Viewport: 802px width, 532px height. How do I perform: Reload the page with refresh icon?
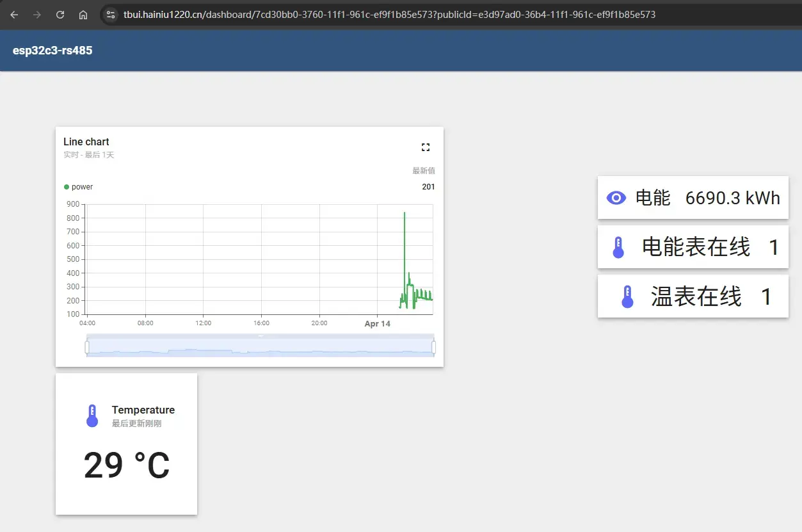click(60, 14)
